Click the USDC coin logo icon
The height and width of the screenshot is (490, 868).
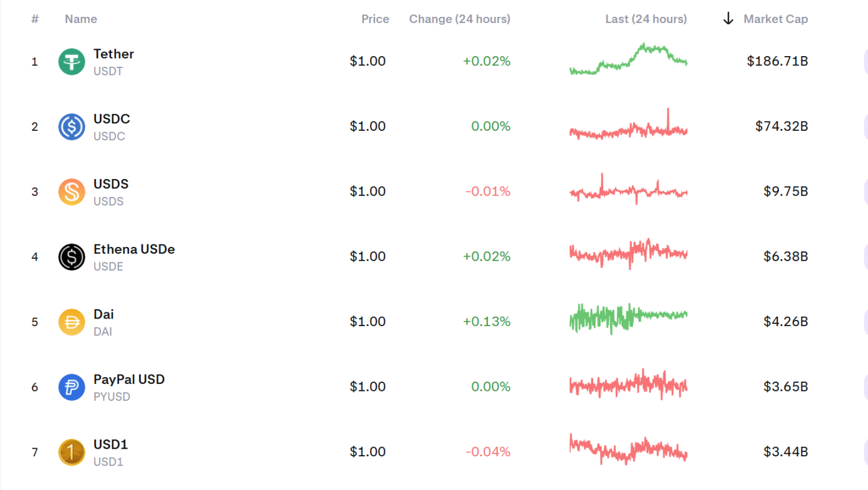point(72,127)
